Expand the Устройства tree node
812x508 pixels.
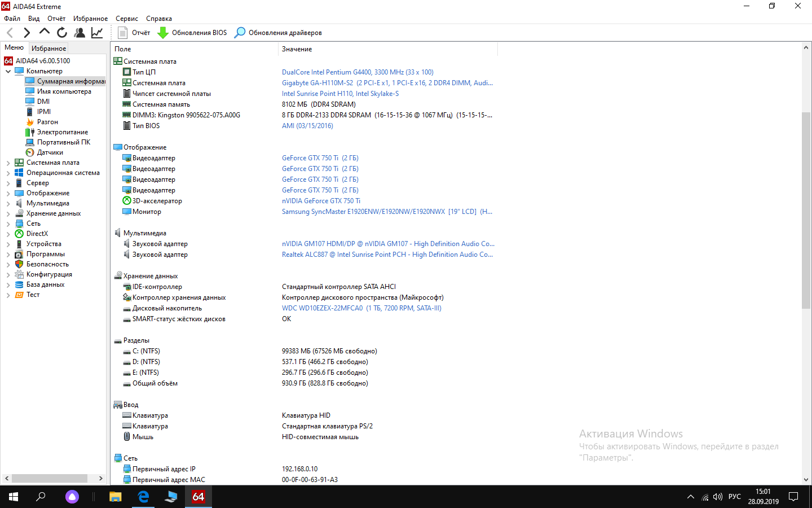click(8, 244)
